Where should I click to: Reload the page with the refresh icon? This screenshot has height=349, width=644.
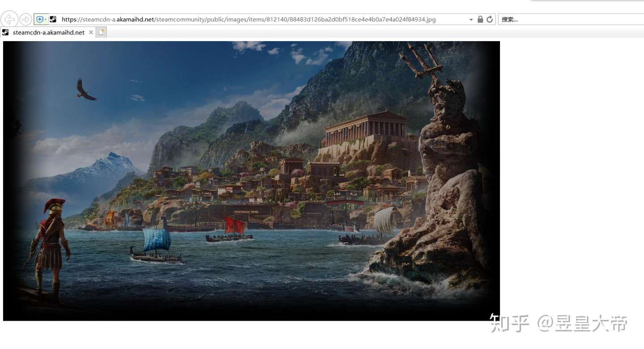tap(490, 19)
